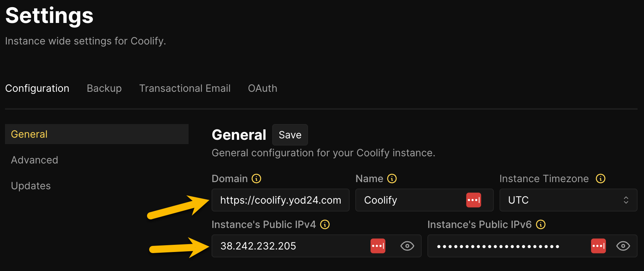Screen dimensions: 644x271
Task: Reveal the hidden Public IPv6 address
Action: [623, 246]
